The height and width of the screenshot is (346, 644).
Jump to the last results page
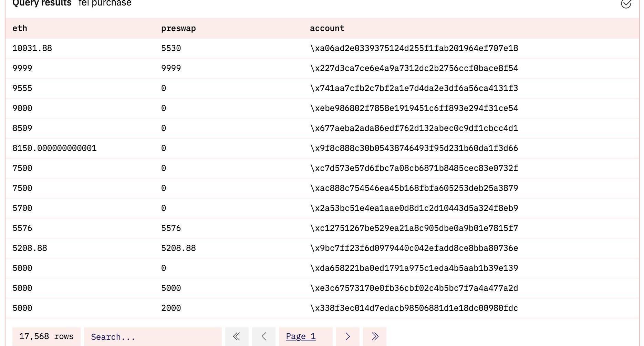pyautogui.click(x=375, y=336)
